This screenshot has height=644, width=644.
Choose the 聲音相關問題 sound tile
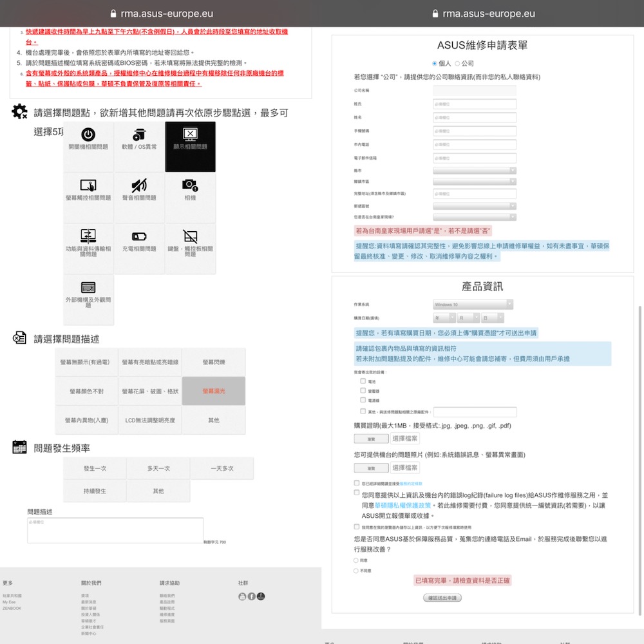[x=139, y=198]
